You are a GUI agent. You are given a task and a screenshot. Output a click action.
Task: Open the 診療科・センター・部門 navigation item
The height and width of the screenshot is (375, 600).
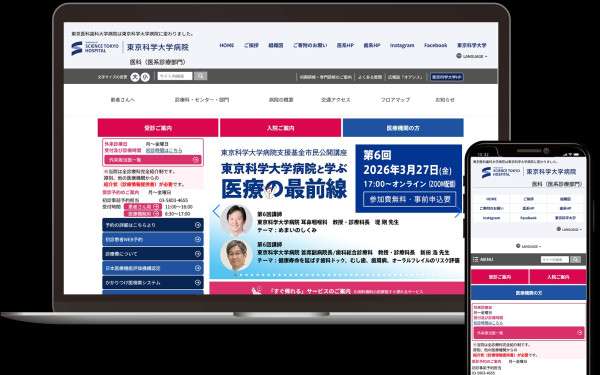coord(202,99)
